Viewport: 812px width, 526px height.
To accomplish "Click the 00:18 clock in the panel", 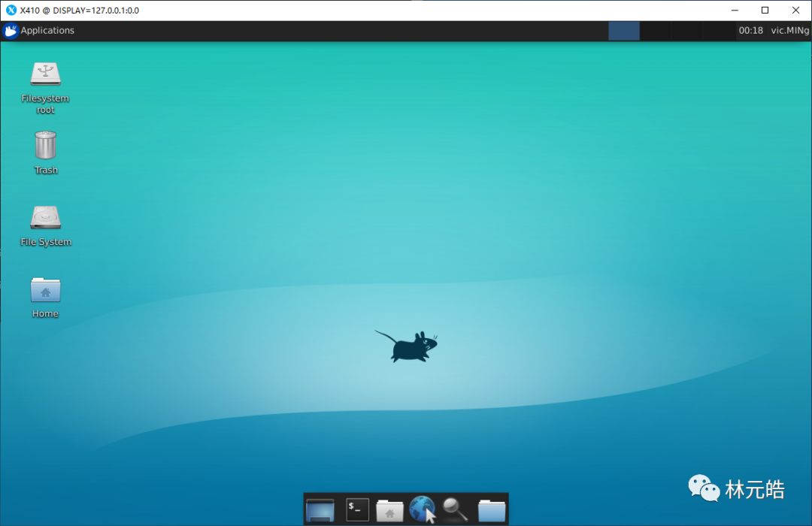I will pyautogui.click(x=750, y=31).
